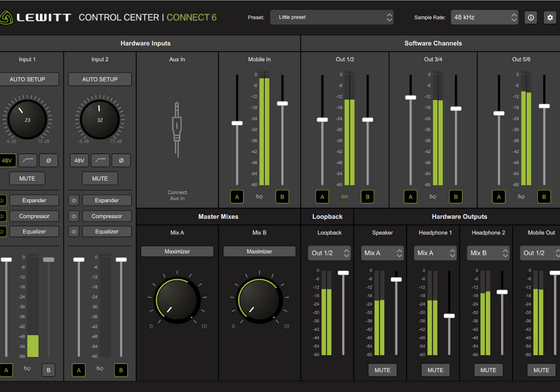Turn on Input 2 Compressor power icon
This screenshot has height=392, width=560.
74,216
